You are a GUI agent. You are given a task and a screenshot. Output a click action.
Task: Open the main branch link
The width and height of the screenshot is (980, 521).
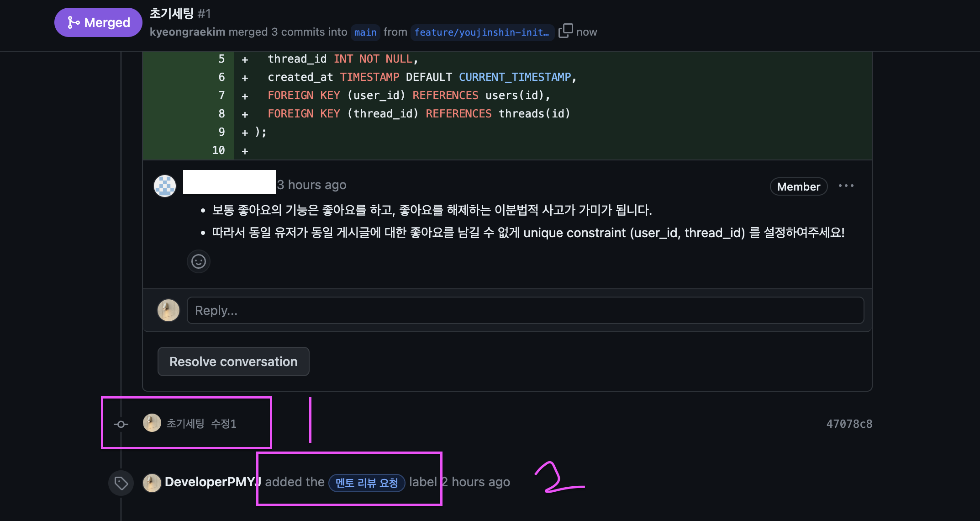pos(365,32)
